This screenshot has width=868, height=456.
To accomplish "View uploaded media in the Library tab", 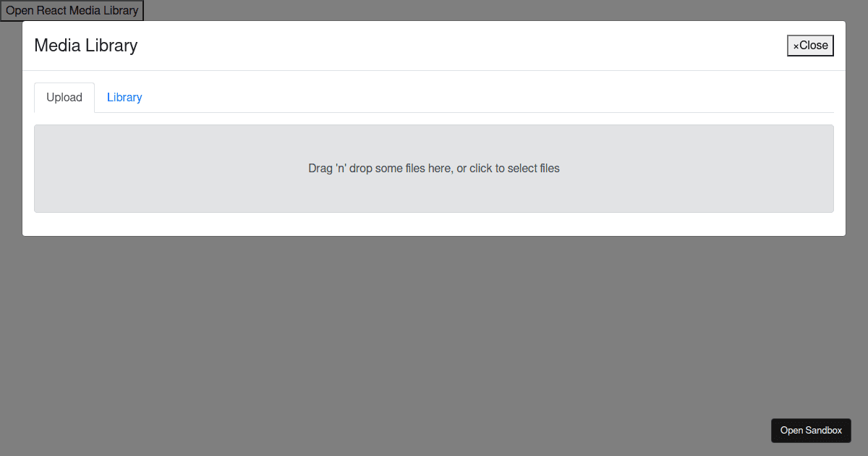I will 124,97.
